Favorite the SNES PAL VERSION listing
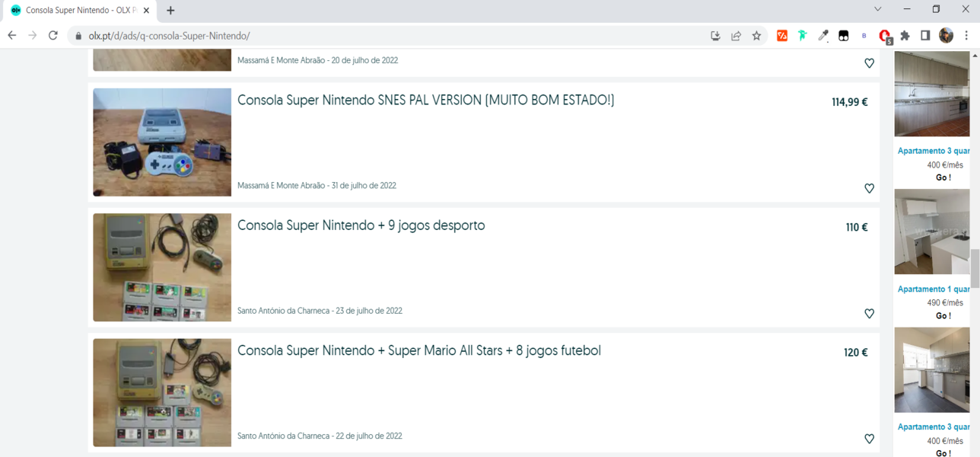Viewport: 980px width, 457px height. pyautogui.click(x=869, y=188)
